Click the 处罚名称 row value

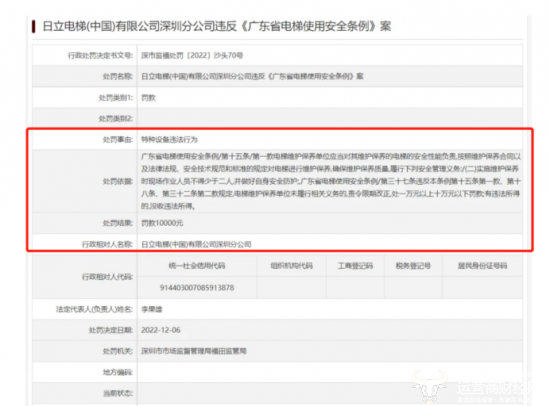[x=252, y=76]
